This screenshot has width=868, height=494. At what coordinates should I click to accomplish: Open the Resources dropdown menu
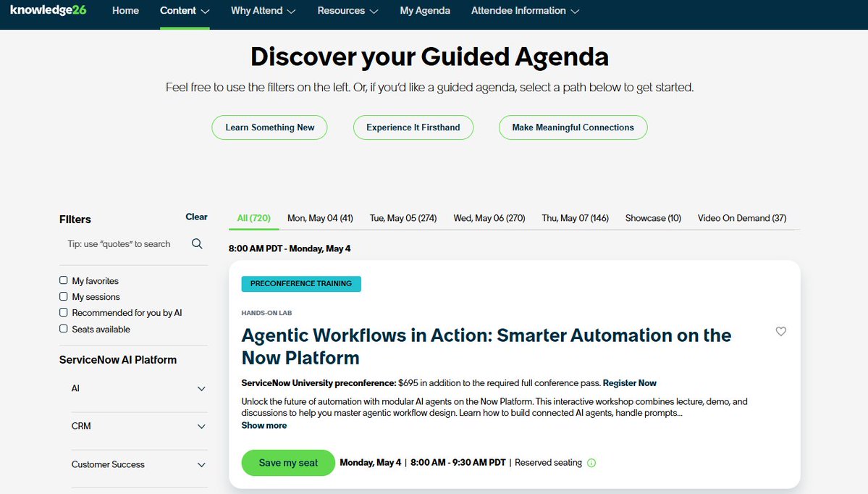pyautogui.click(x=347, y=11)
